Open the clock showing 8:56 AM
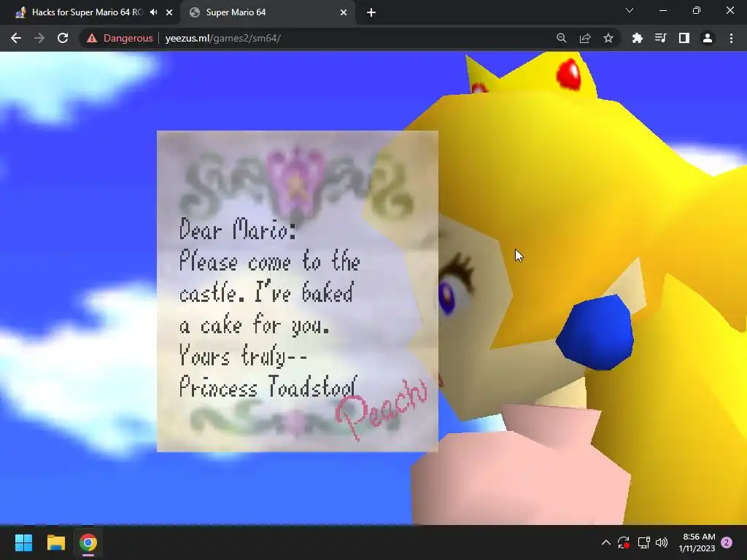The image size is (747, 560). coord(697,542)
